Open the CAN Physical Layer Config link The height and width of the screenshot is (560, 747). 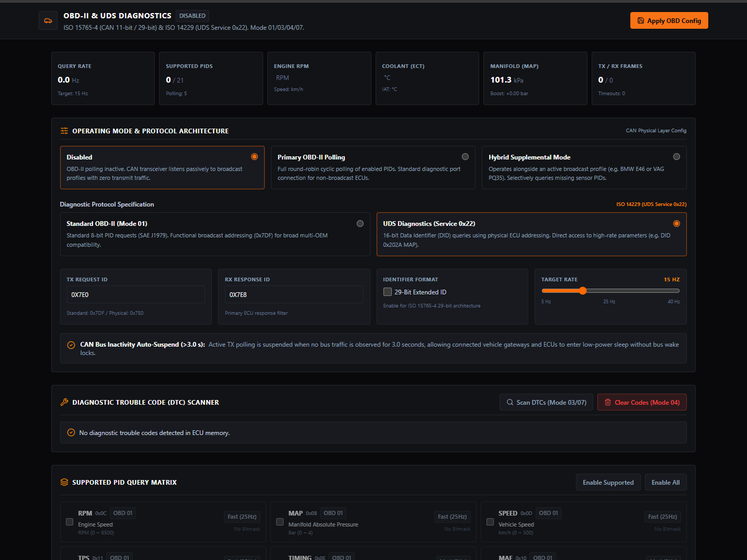pyautogui.click(x=656, y=131)
